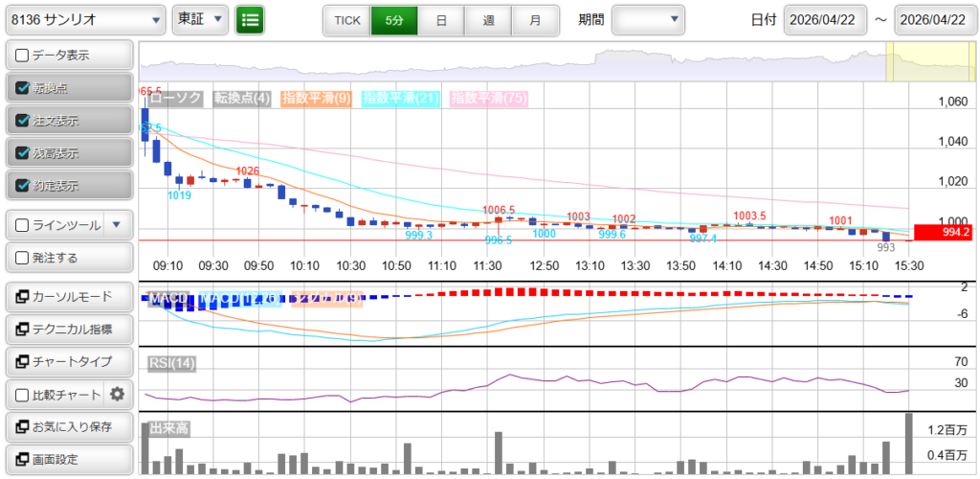The image size is (980, 479).
Task: Open the 東証 market dropdown
Action: 201,19
